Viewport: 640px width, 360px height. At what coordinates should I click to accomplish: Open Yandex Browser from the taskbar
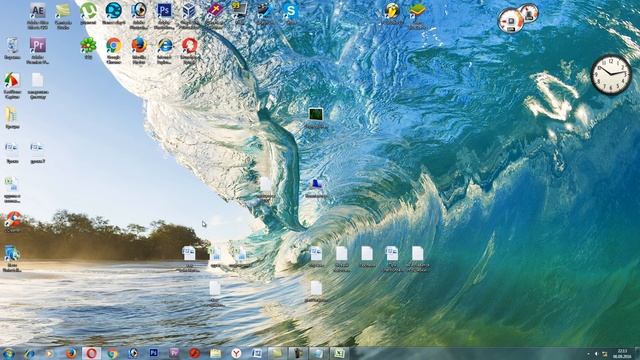click(236, 353)
